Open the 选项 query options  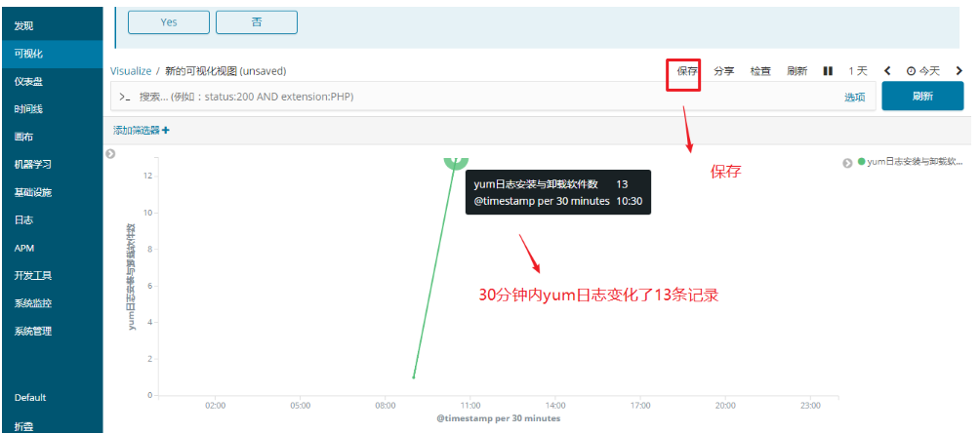pyautogui.click(x=855, y=98)
